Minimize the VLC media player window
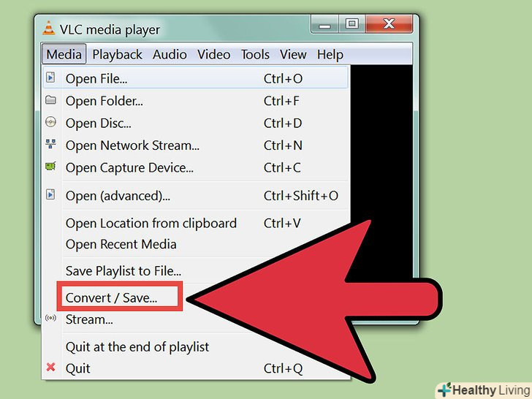 pyautogui.click(x=324, y=23)
